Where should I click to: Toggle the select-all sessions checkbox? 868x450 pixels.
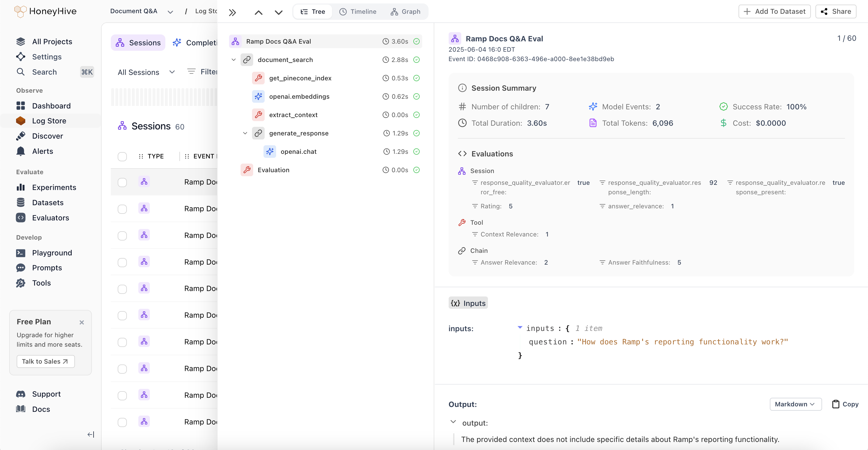[x=122, y=157]
